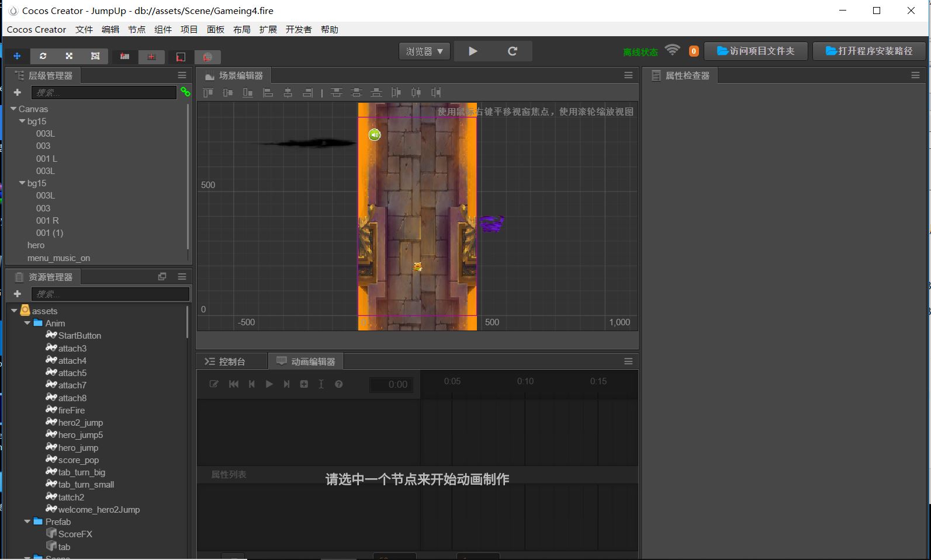Collapse the Canvas node
Viewport: 931px width, 560px height.
(x=13, y=109)
